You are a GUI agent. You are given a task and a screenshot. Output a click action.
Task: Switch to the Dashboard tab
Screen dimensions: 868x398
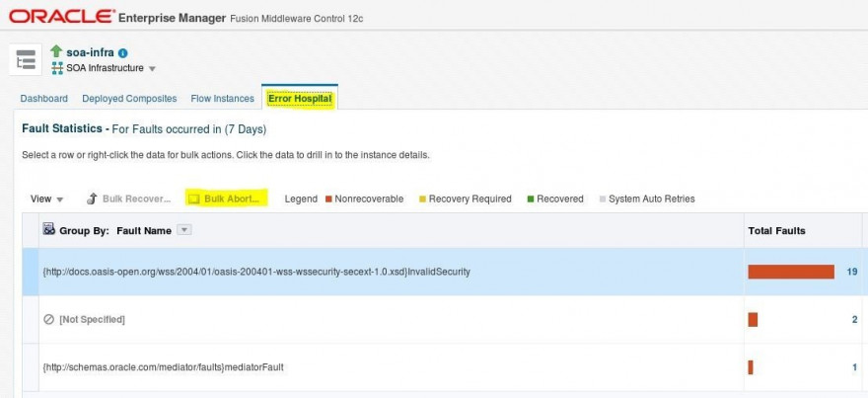point(43,99)
